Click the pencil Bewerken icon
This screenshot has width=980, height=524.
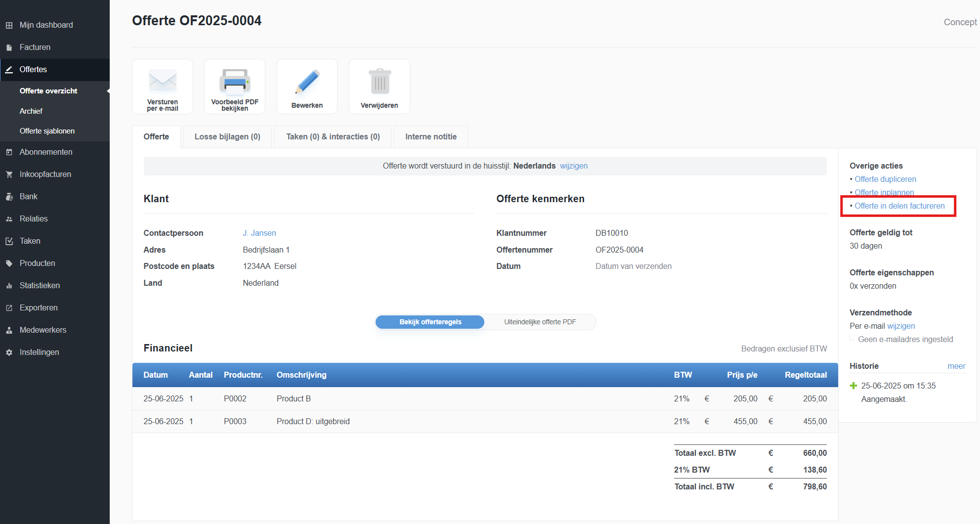[x=307, y=82]
